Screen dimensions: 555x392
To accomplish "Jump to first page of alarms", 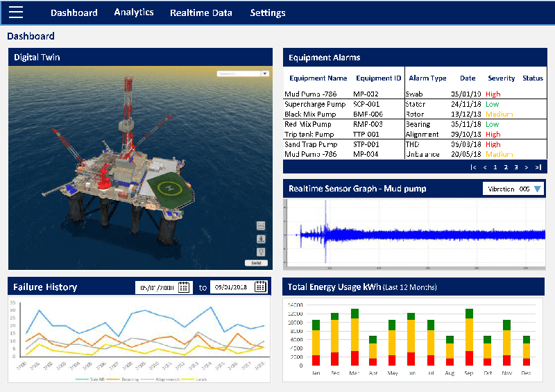I will [473, 167].
